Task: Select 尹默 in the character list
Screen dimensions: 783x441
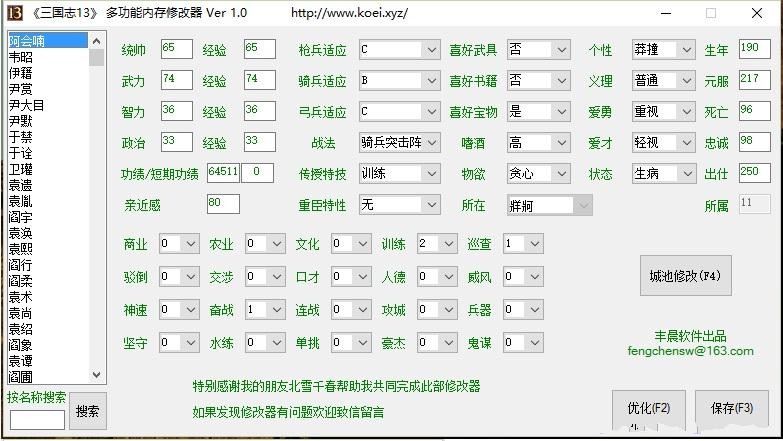Action: pos(48,121)
